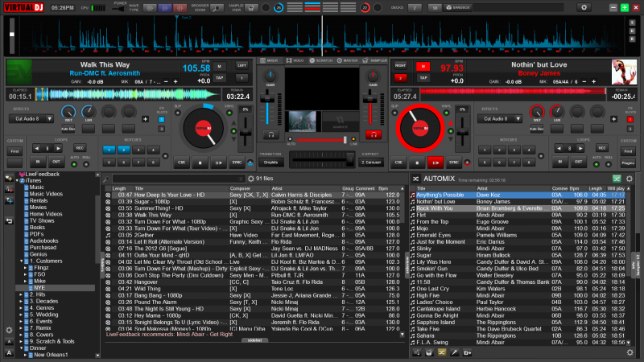This screenshot has width=644, height=362.
Task: Select the blue waveform type button
Action: click(165, 8)
